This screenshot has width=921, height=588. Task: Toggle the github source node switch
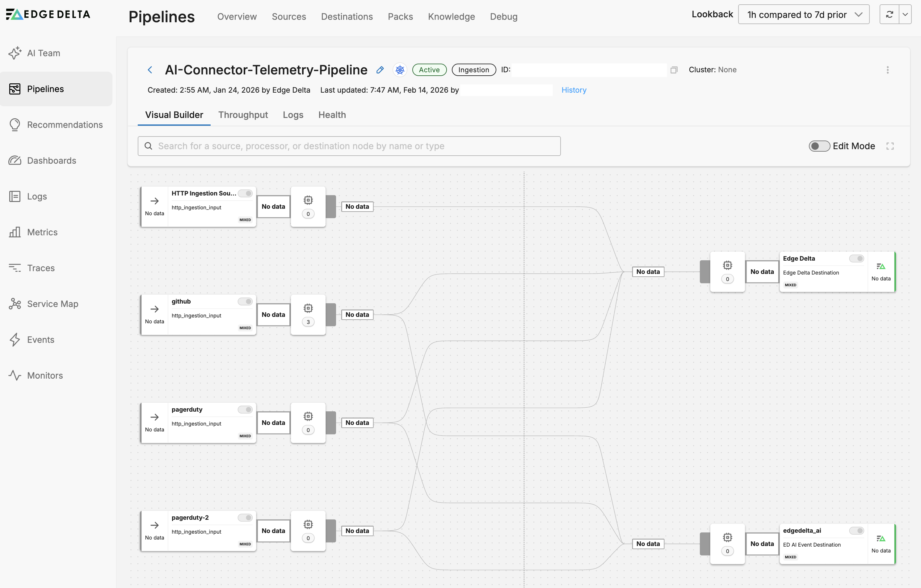[x=245, y=302]
